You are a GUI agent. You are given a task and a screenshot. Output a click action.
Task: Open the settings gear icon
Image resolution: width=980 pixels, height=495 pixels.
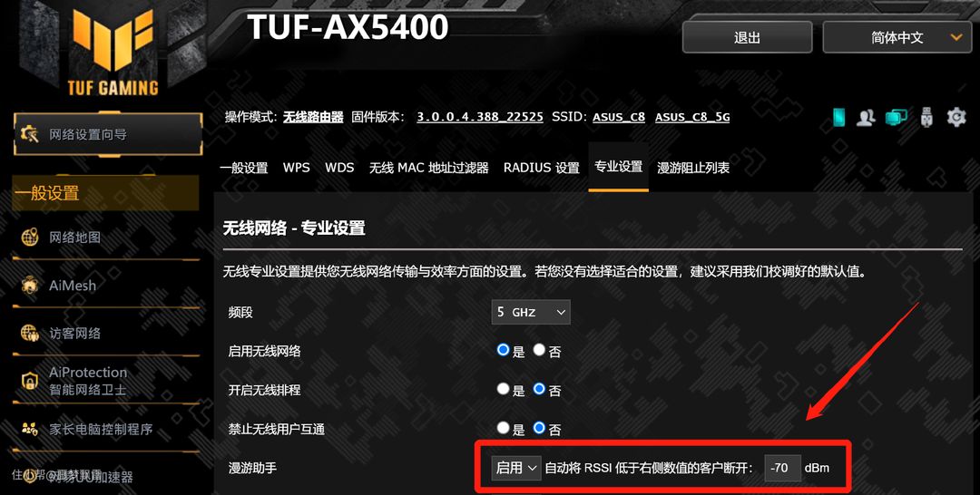pos(956,117)
